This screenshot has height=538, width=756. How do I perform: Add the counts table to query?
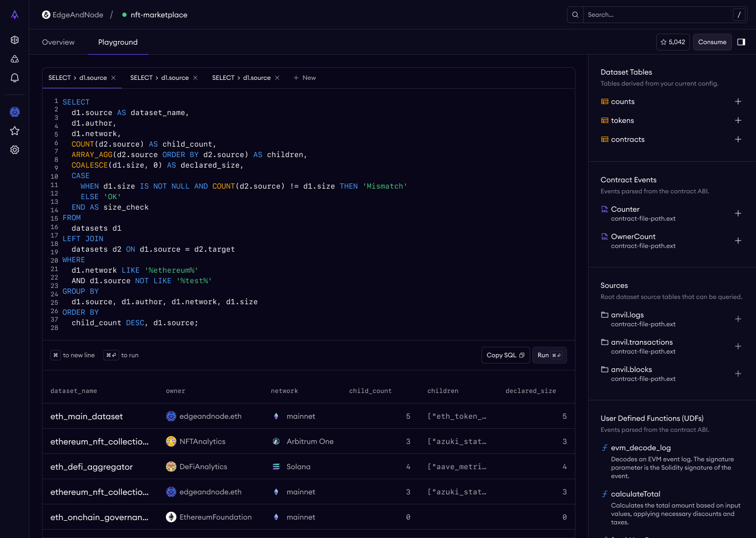pyautogui.click(x=738, y=101)
